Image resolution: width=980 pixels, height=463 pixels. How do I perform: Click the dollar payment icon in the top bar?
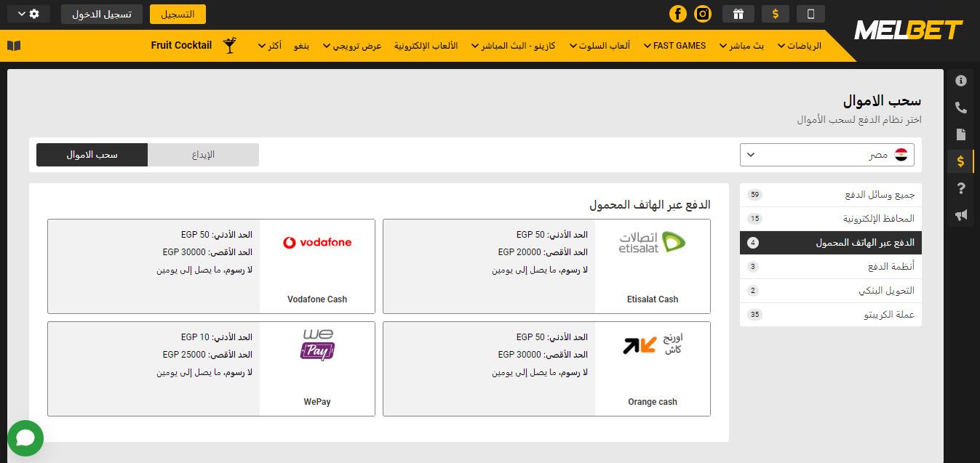coord(775,14)
